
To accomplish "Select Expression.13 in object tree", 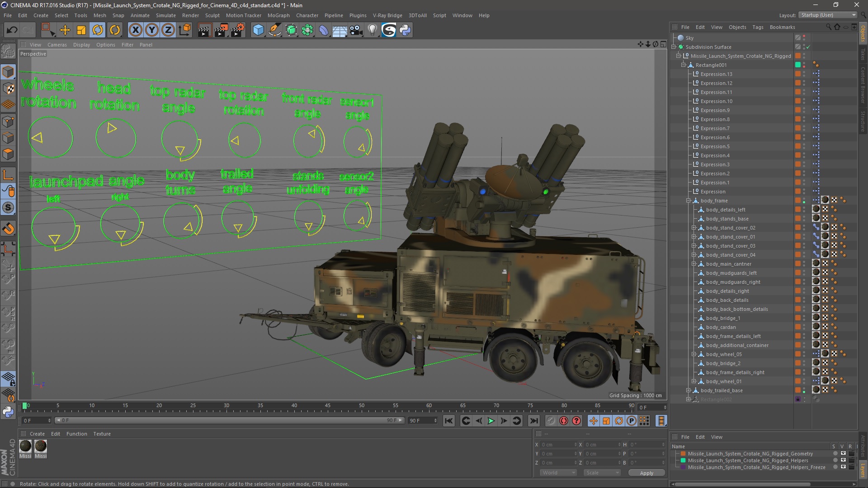I will 716,74.
